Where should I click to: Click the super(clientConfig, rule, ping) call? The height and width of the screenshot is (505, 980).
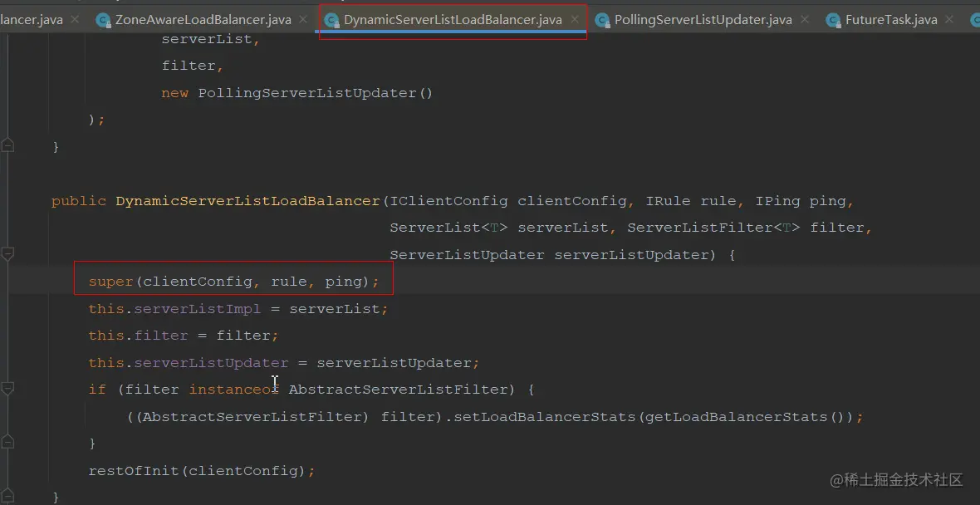coord(233,282)
